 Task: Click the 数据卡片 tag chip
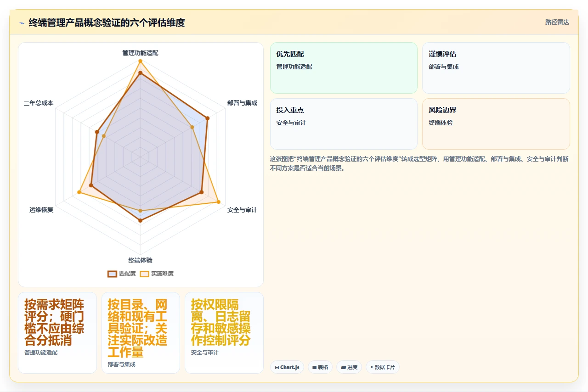tap(383, 367)
